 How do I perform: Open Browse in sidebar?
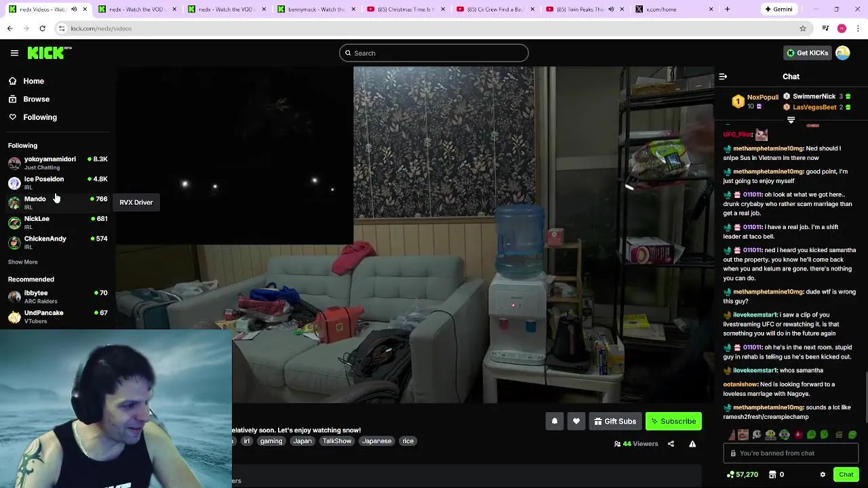coord(36,99)
